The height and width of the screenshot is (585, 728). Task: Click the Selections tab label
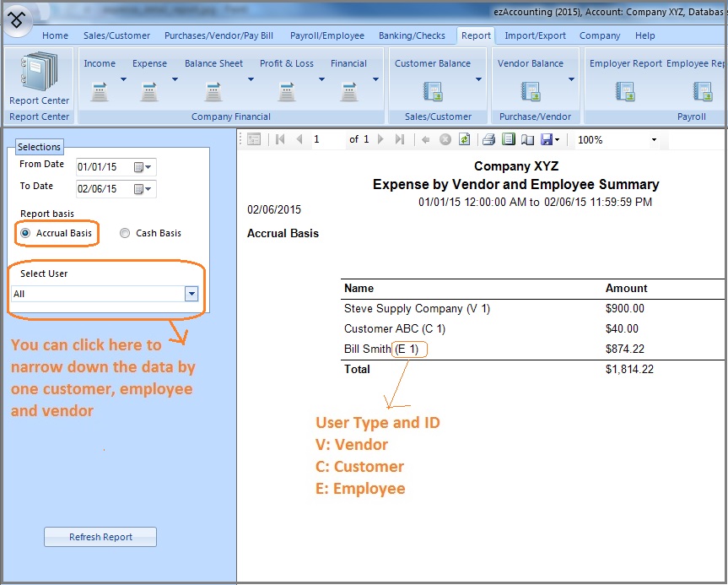(x=39, y=147)
